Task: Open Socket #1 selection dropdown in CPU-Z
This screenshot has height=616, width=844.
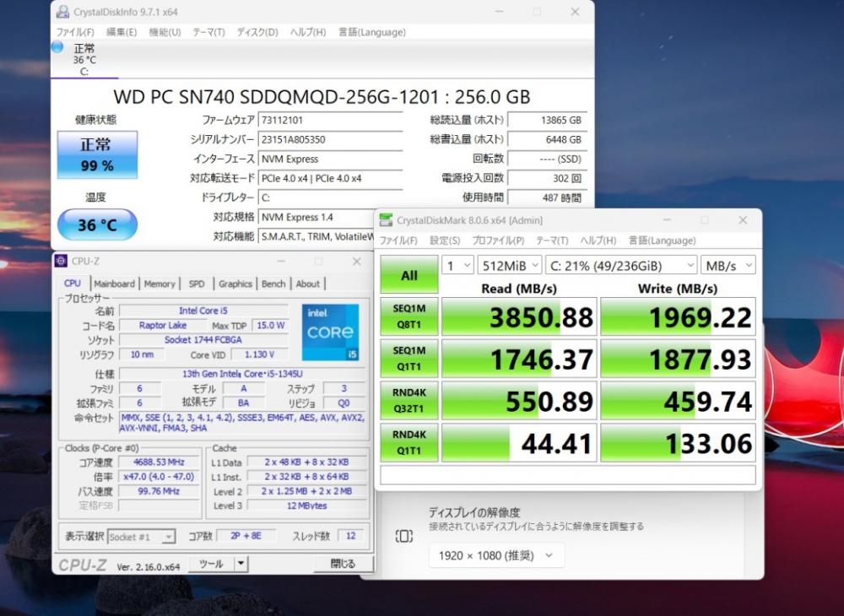Action: click(142, 537)
